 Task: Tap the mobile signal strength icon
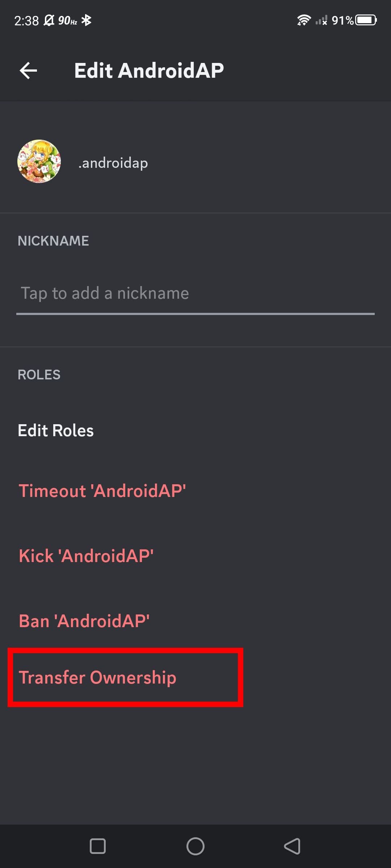click(321, 20)
